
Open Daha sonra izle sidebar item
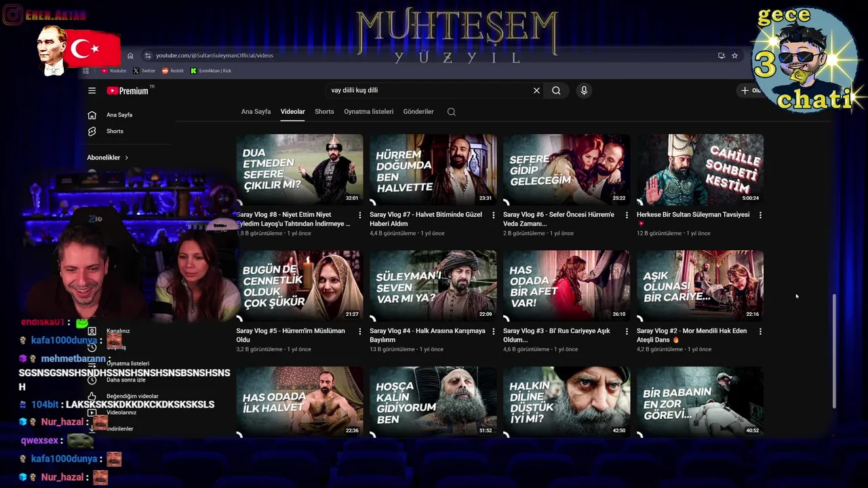coord(125,380)
